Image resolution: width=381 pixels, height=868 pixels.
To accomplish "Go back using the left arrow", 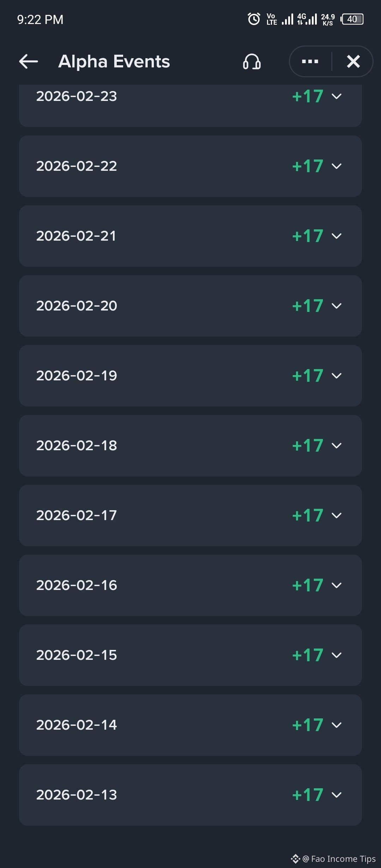I will click(29, 61).
